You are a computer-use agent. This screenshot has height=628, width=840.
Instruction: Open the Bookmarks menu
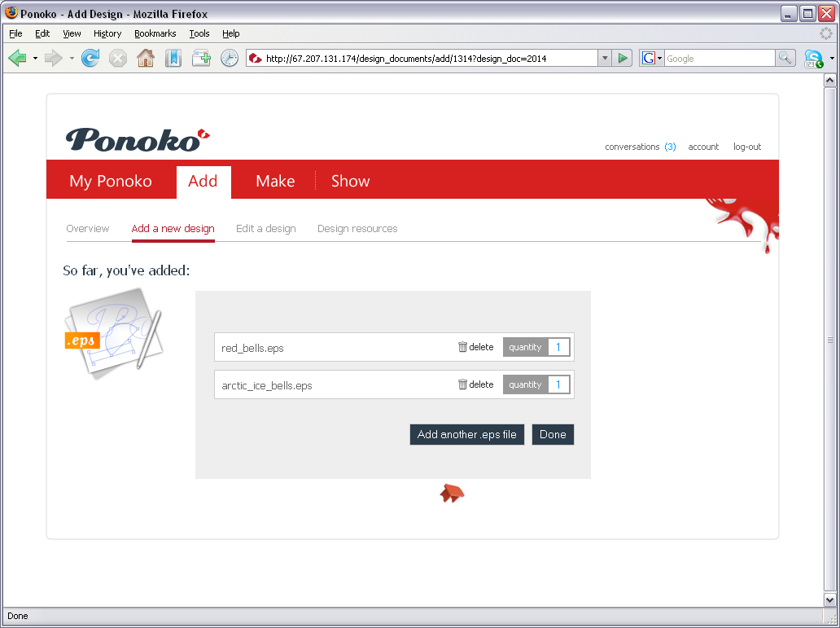pos(155,33)
